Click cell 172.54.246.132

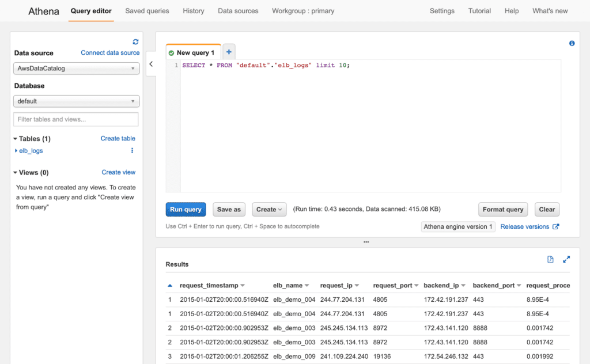click(x=446, y=356)
